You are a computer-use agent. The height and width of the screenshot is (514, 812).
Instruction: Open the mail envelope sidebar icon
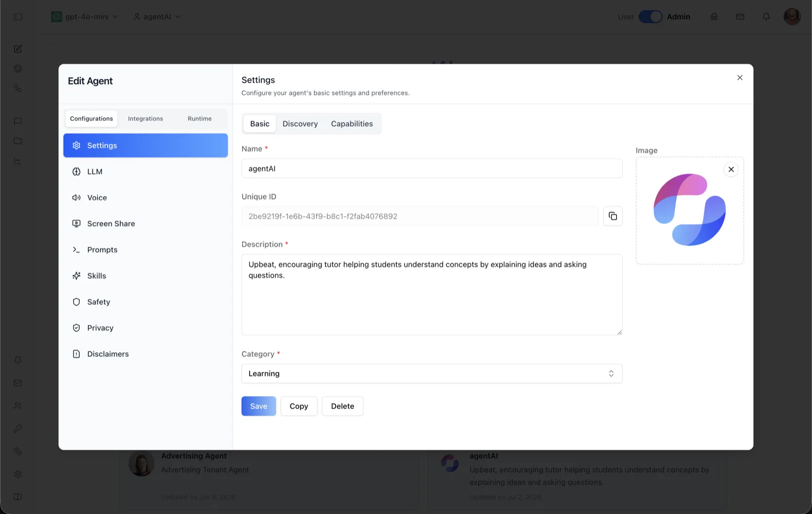[x=18, y=383]
